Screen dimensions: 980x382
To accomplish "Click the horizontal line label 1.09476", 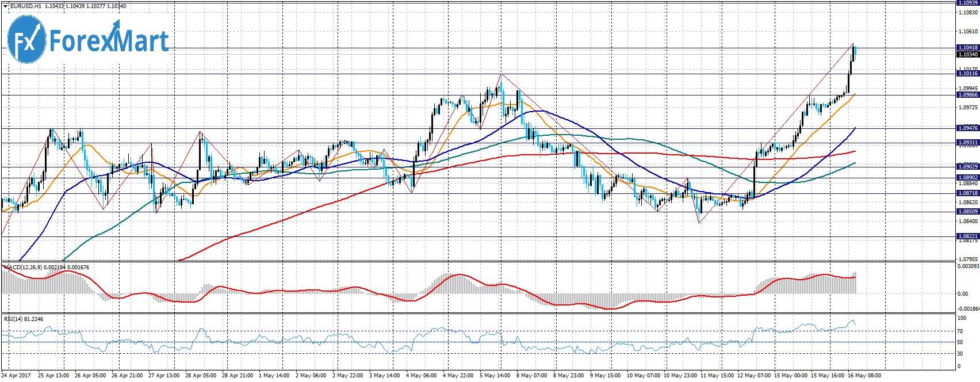I will [967, 128].
